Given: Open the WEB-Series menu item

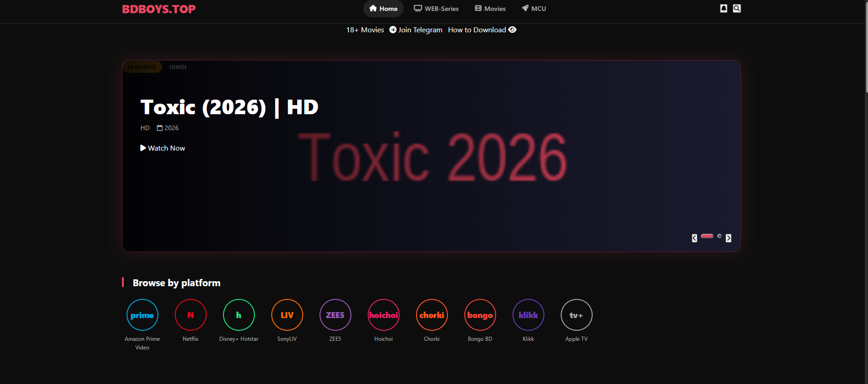Looking at the screenshot, I should (x=436, y=9).
